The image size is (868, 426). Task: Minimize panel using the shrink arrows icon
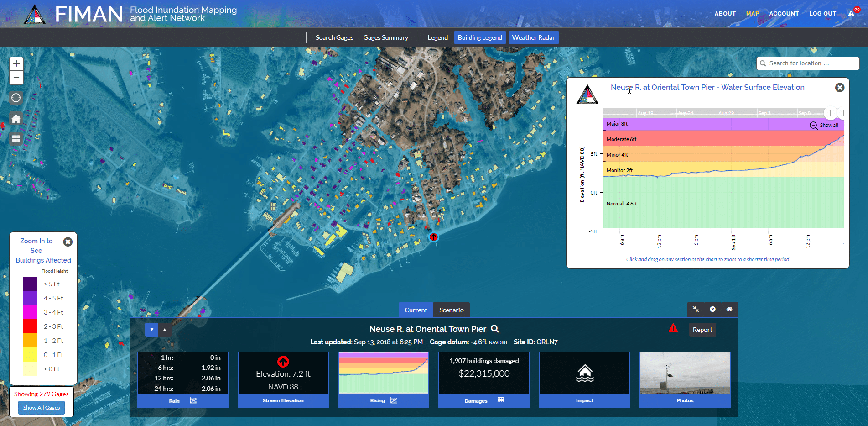[x=696, y=309]
